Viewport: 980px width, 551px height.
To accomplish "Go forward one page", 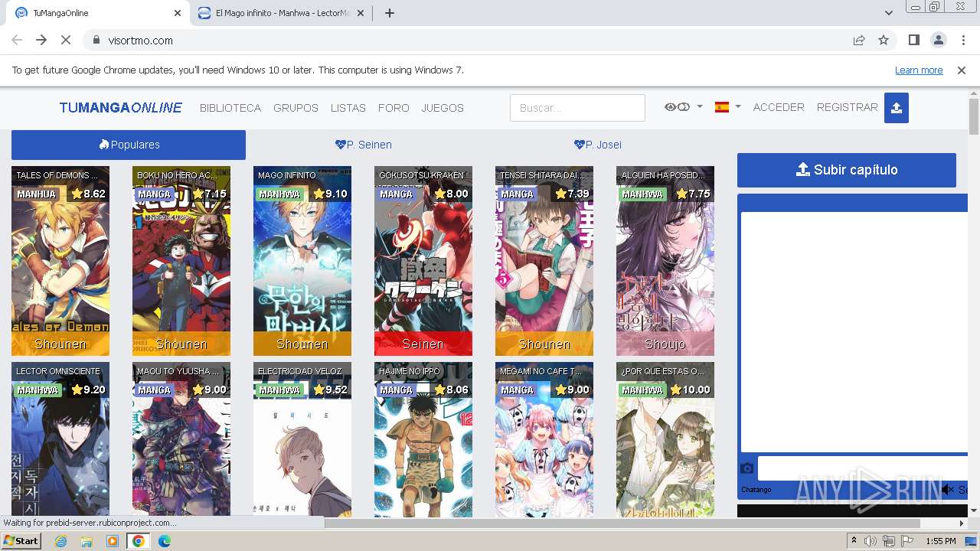I will [41, 40].
